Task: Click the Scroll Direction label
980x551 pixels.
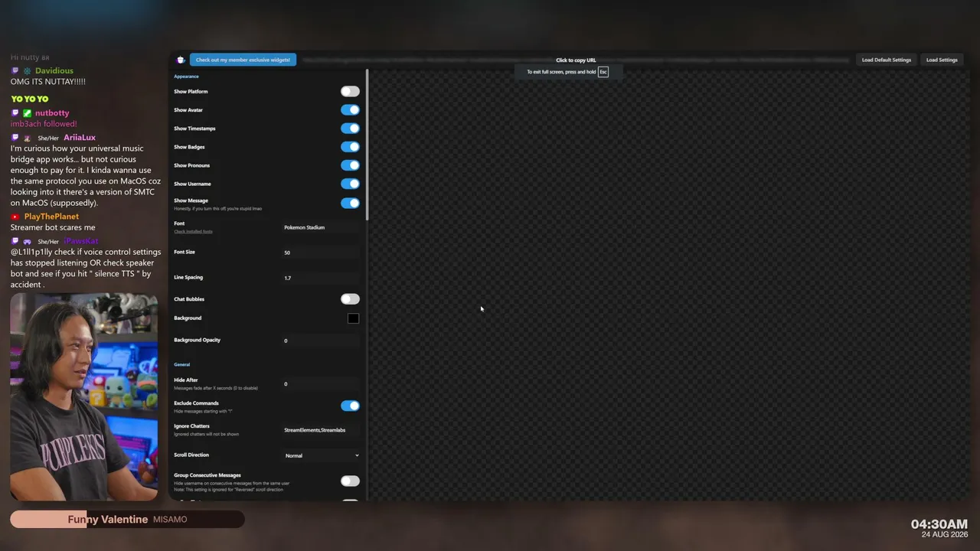Action: (x=191, y=455)
